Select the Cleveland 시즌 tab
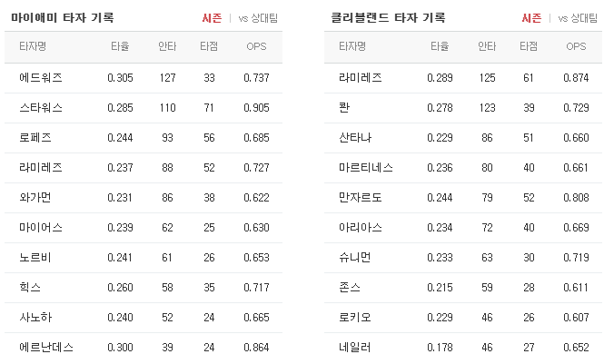 (531, 18)
